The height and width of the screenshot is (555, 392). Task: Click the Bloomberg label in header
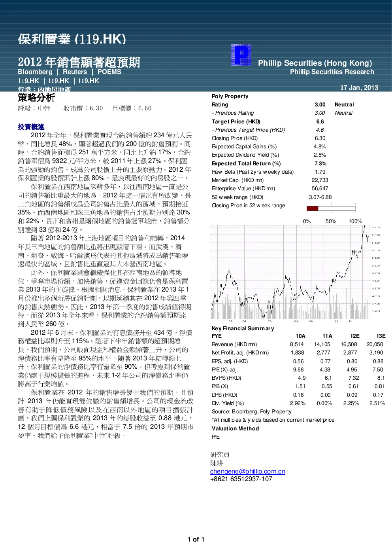[x=35, y=72]
